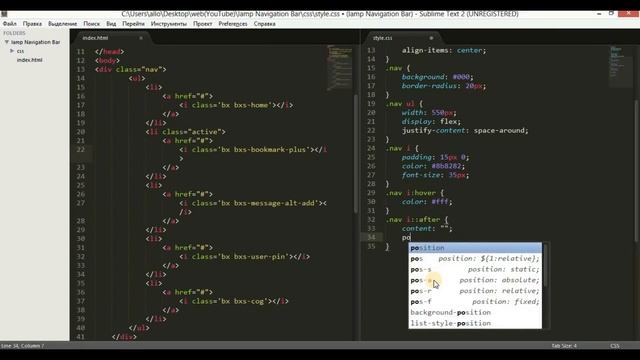Choose 'pos-f' position fixed suggestion
This screenshot has height=360, width=640.
click(x=475, y=302)
